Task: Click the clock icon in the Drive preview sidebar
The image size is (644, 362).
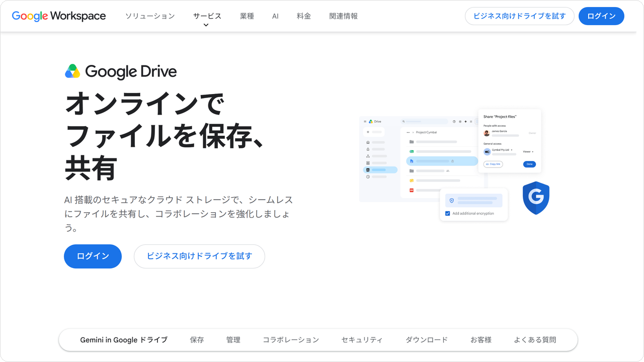Action: click(368, 177)
